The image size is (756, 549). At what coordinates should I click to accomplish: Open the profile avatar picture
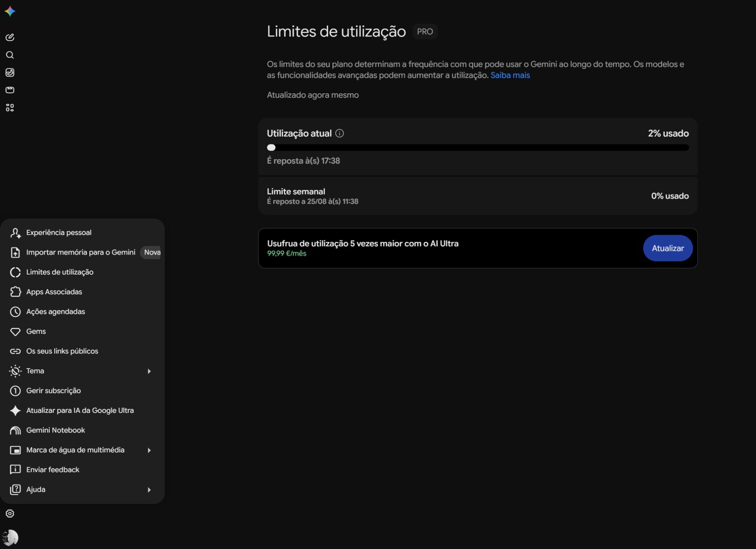(x=10, y=538)
